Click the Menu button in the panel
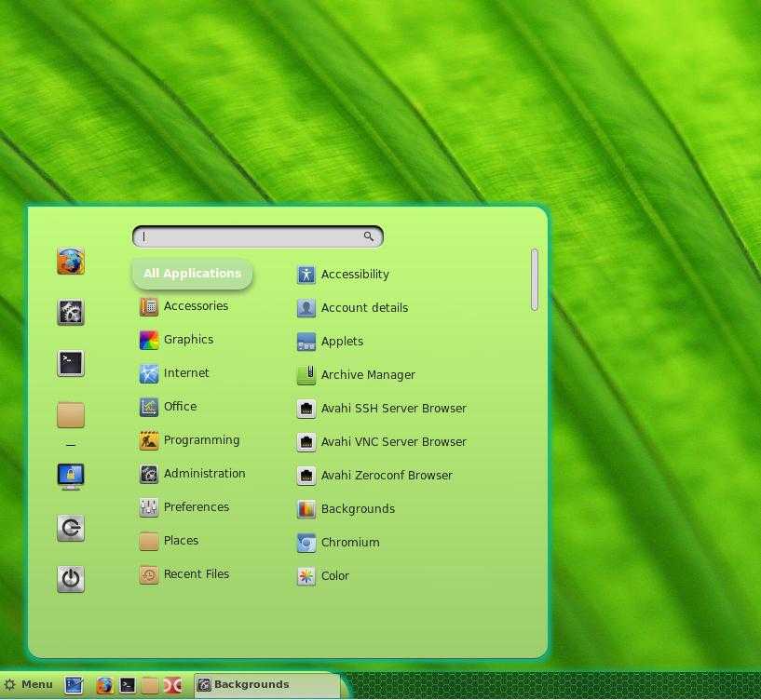The image size is (761, 700). click(x=29, y=685)
